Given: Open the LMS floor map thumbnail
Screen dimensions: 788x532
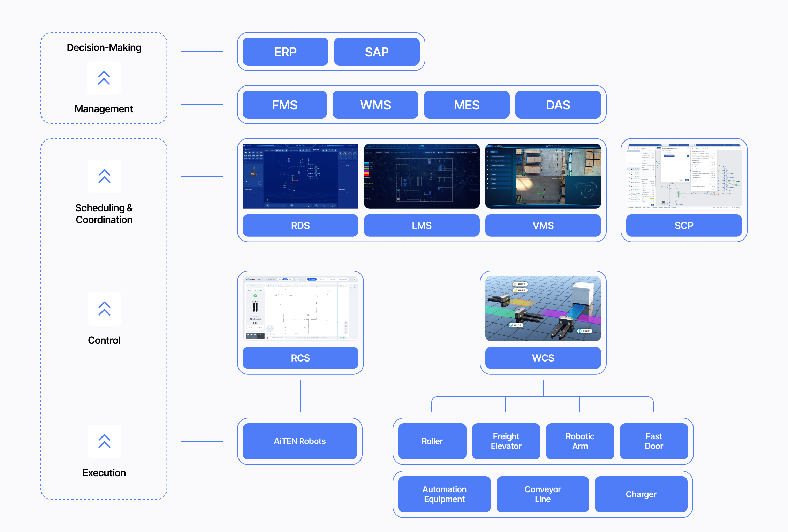Looking at the screenshot, I should click(x=422, y=176).
